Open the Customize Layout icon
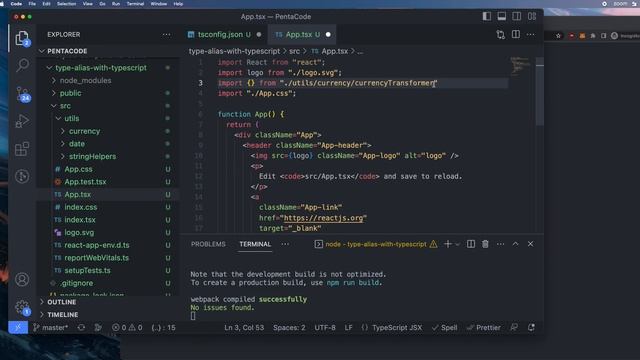The width and height of the screenshot is (640, 360). 531,16
